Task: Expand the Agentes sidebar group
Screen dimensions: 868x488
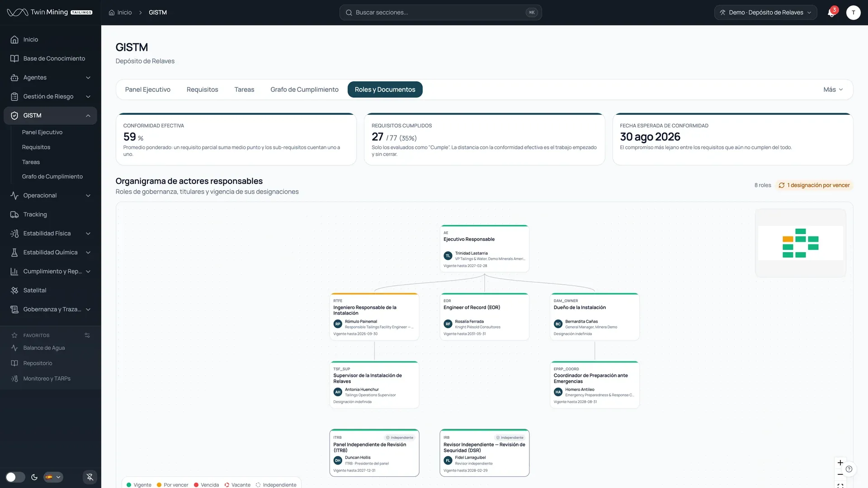Action: [50, 78]
